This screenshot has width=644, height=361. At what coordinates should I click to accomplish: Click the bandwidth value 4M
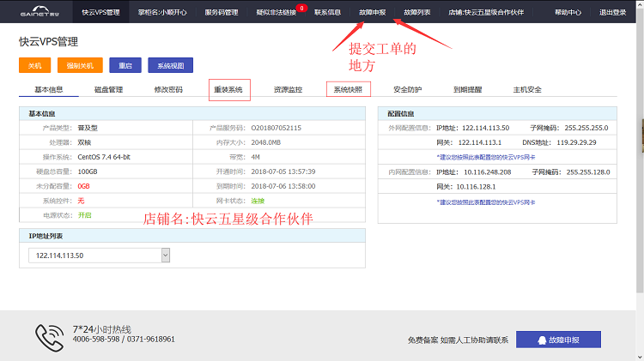(x=255, y=157)
